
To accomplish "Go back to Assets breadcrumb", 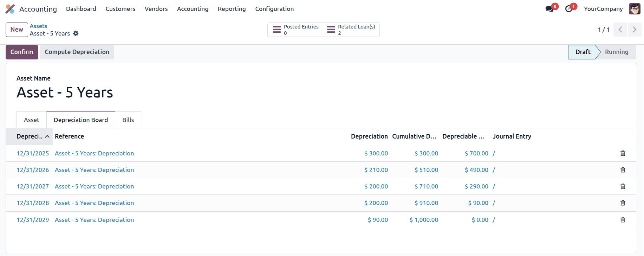I will pyautogui.click(x=38, y=26).
